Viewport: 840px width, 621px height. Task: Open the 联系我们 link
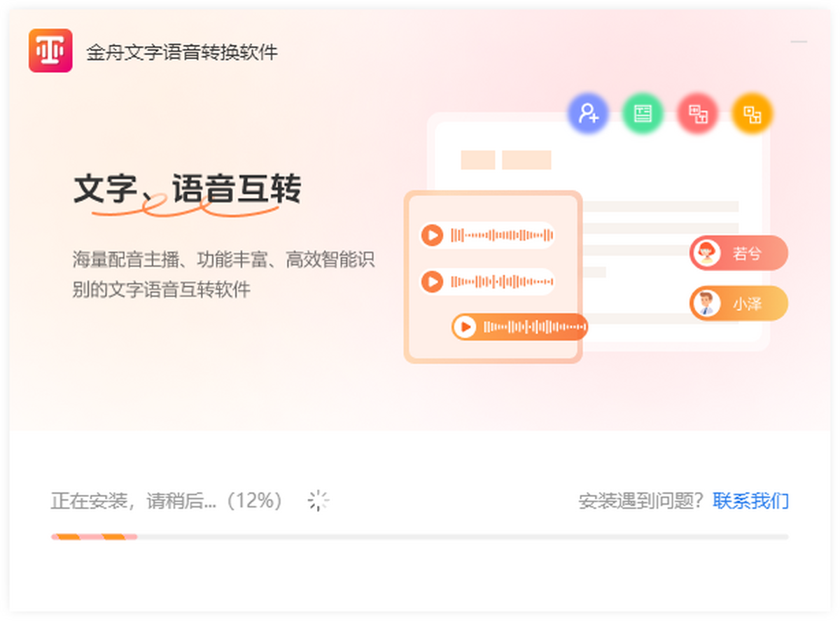click(751, 501)
